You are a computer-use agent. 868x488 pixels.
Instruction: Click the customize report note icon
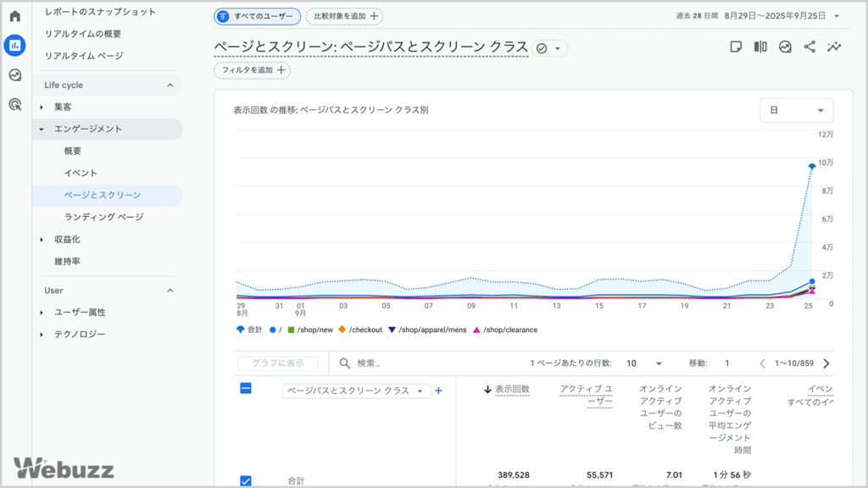coord(736,47)
